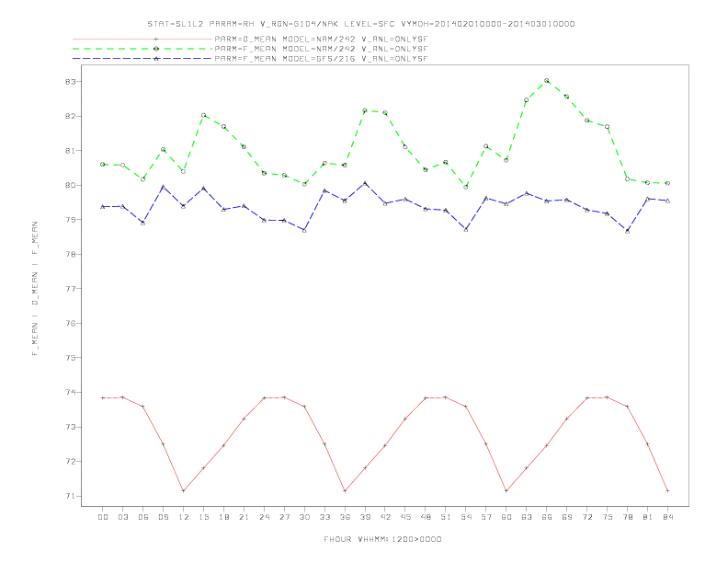Click the x-axis tick label 75
Viewport: 728px width, 563px height.
[x=608, y=517]
